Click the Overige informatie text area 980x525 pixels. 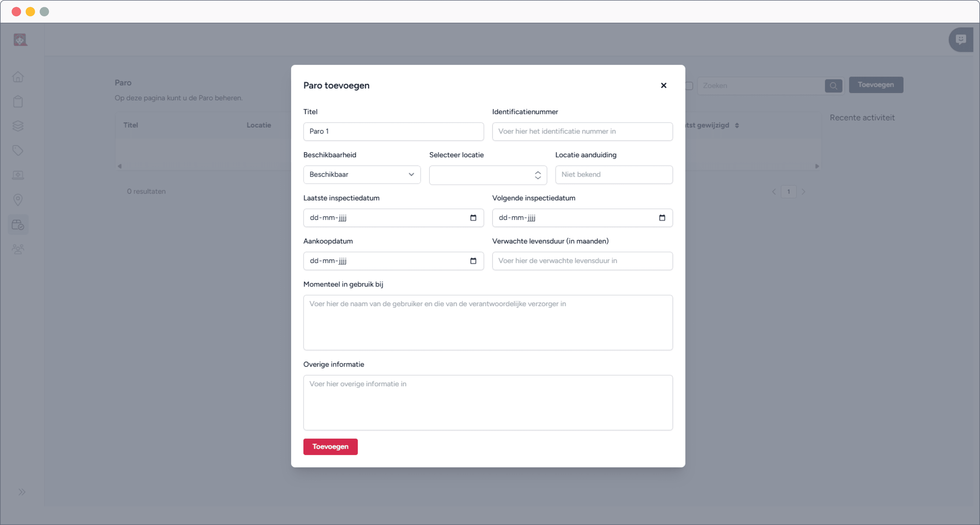[488, 402]
